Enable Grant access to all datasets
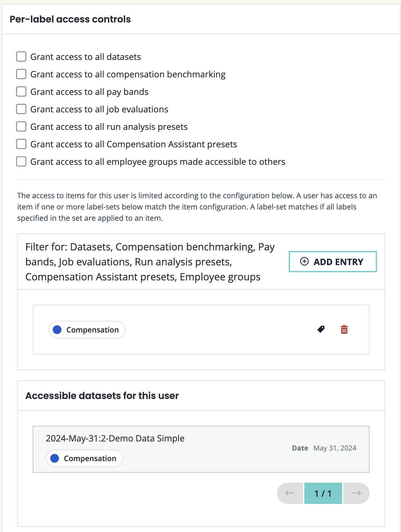 (x=21, y=57)
